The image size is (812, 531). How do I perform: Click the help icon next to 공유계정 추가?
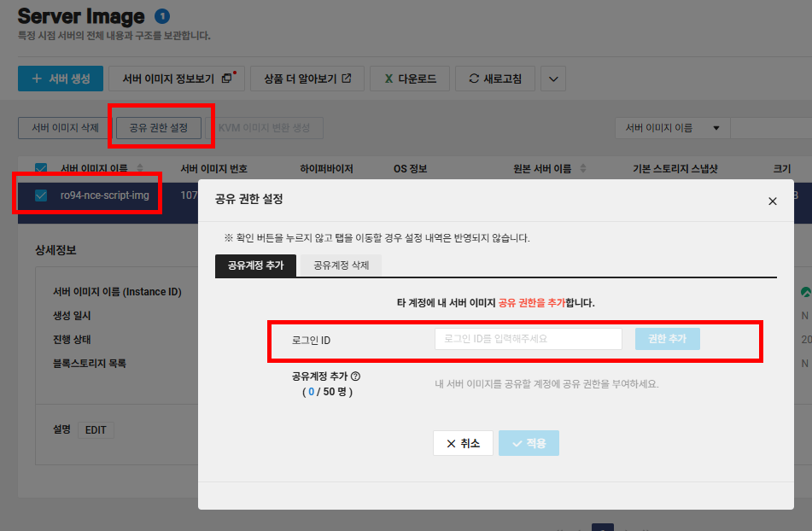pos(356,376)
